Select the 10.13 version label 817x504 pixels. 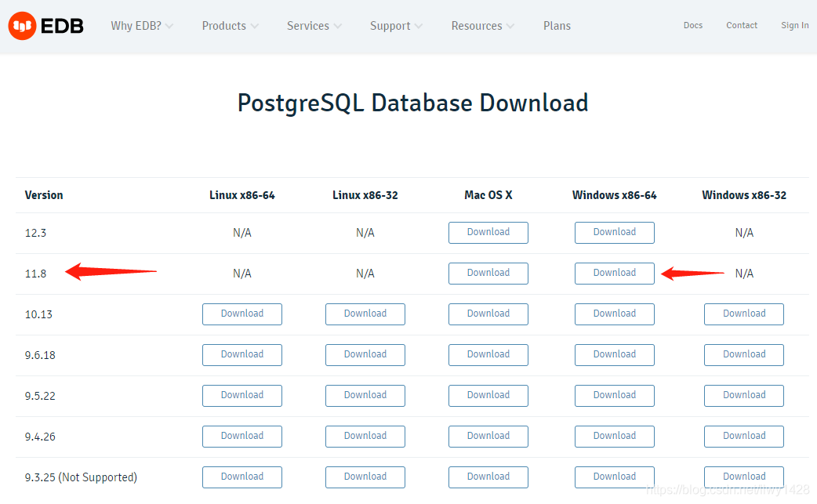tap(38, 314)
